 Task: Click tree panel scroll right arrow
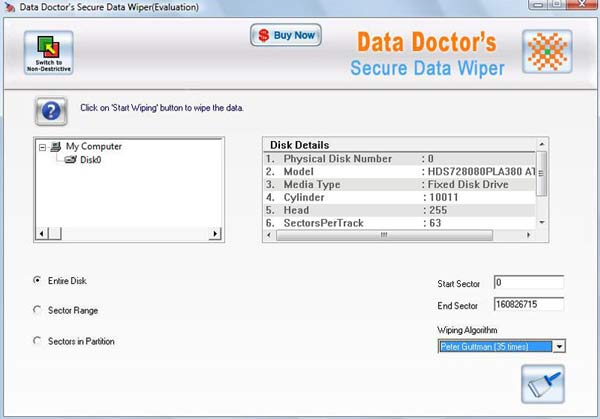pyautogui.click(x=215, y=233)
